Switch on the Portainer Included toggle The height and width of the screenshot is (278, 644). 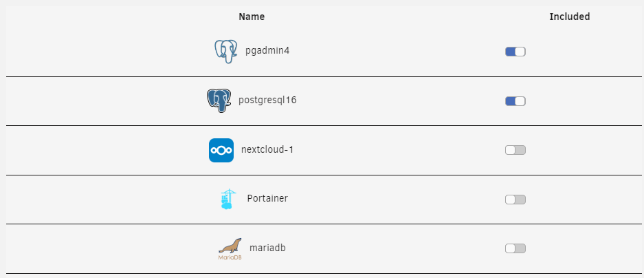pyautogui.click(x=515, y=200)
